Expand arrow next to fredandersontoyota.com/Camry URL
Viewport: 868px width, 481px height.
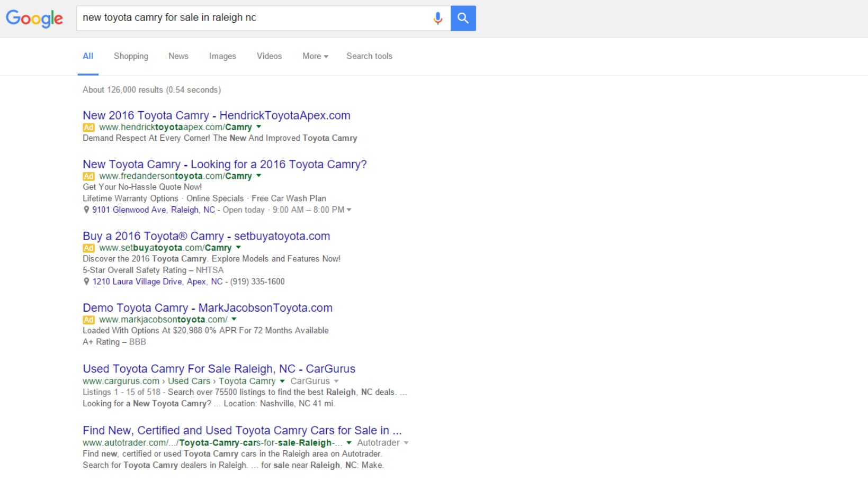pyautogui.click(x=259, y=176)
